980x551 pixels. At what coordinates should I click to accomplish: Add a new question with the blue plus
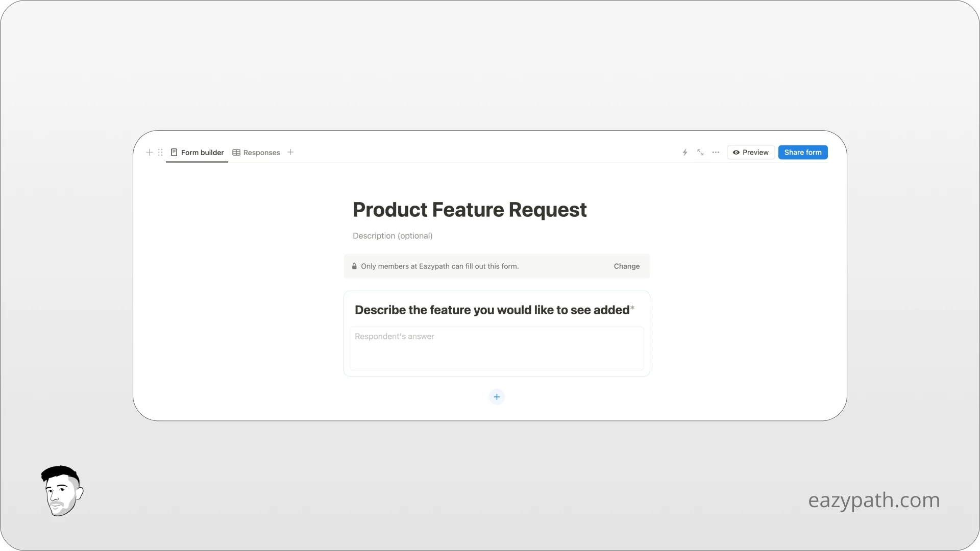point(497,396)
